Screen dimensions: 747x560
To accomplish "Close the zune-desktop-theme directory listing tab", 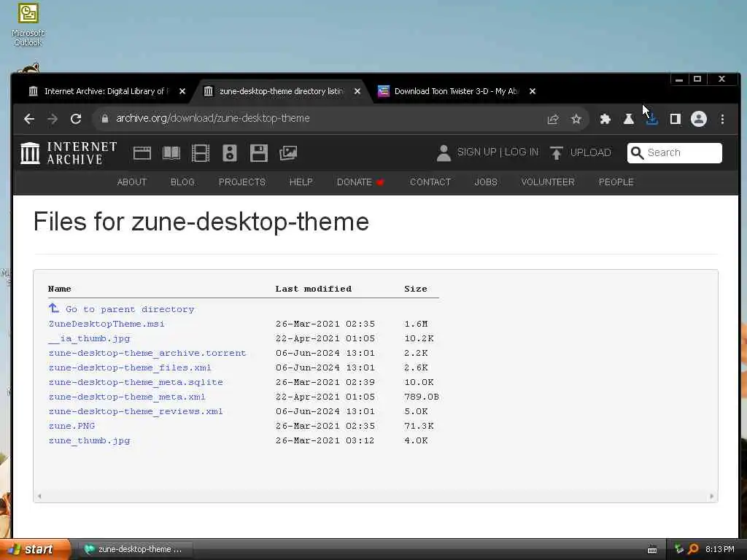I will click(x=357, y=91).
